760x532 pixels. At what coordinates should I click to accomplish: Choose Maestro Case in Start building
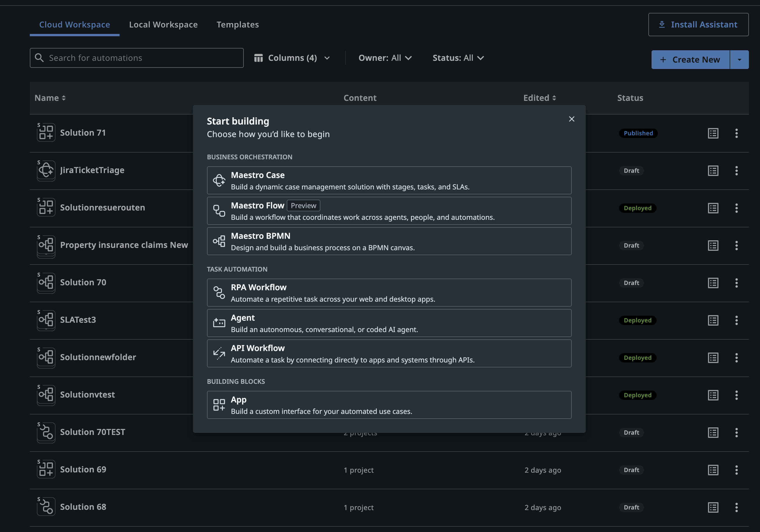tap(389, 180)
